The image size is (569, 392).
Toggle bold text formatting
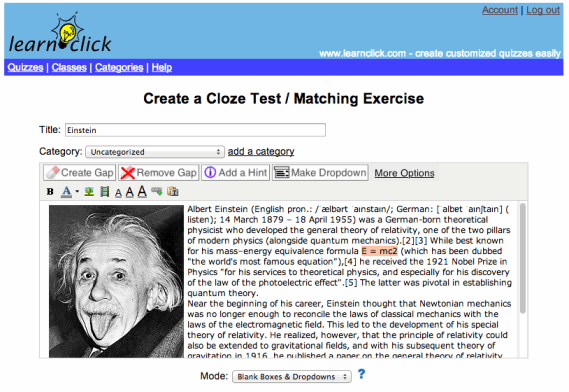pyautogui.click(x=50, y=192)
